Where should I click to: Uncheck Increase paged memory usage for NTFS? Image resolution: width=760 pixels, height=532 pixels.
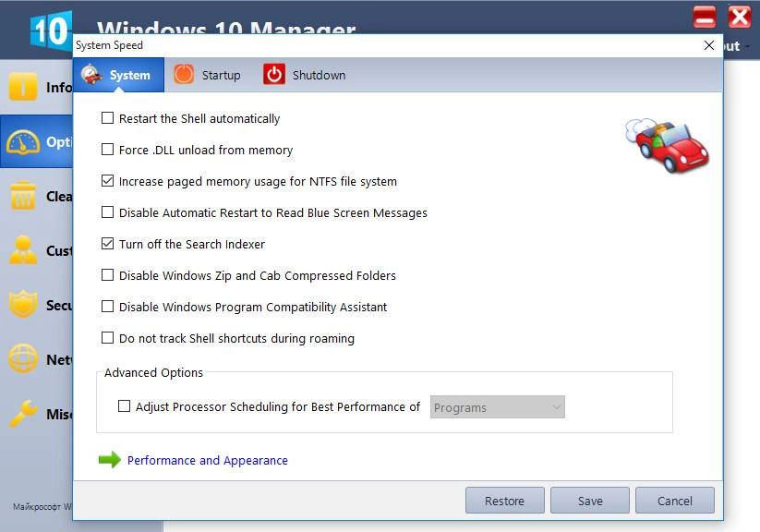click(108, 181)
